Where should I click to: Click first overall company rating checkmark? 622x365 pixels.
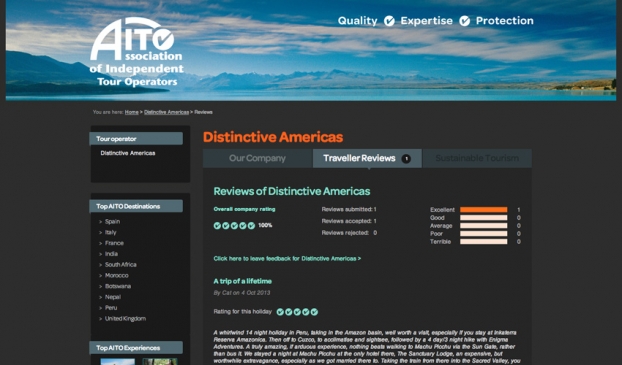point(217,226)
